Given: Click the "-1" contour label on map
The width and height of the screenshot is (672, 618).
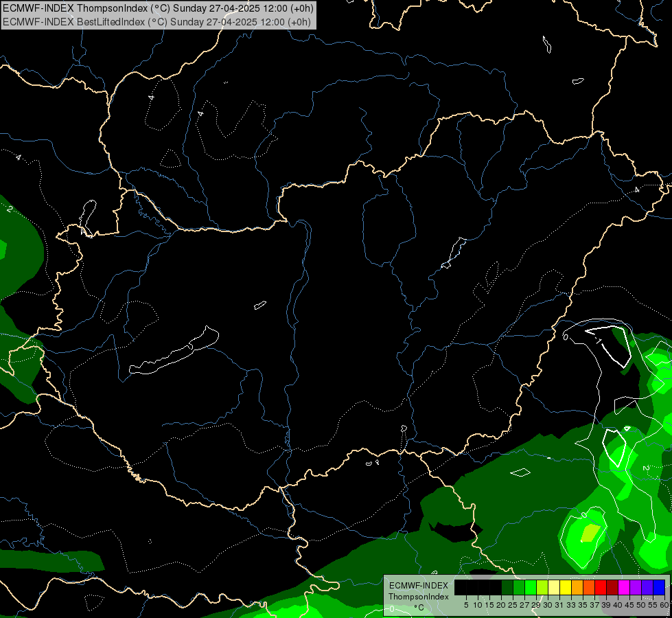Looking at the screenshot, I should pos(599,341).
